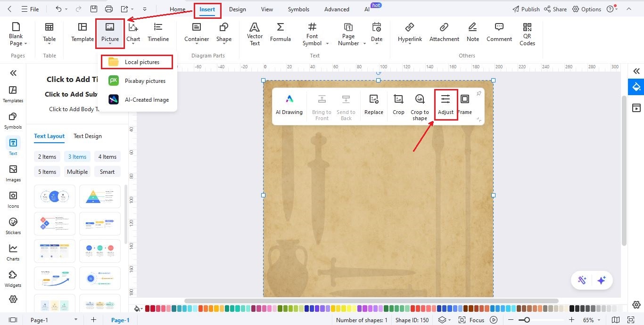The image size is (644, 325).
Task: Choose Crop to shape
Action: 420,107
